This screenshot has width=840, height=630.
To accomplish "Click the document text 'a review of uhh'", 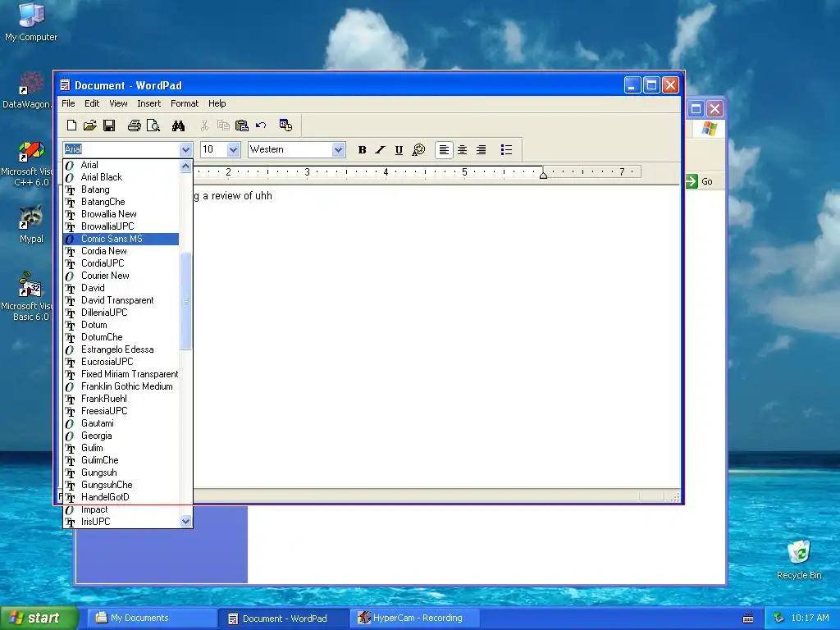I will (237, 196).
